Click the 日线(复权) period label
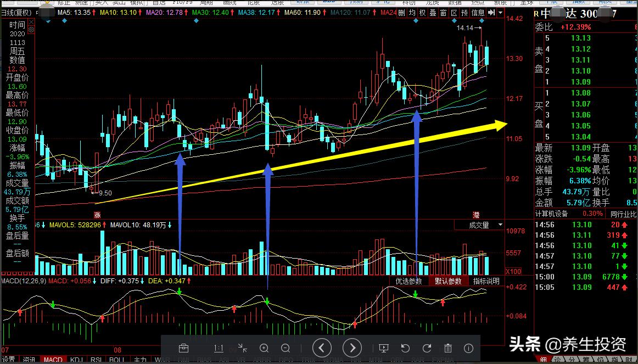This screenshot has width=638, height=364. coord(16,13)
